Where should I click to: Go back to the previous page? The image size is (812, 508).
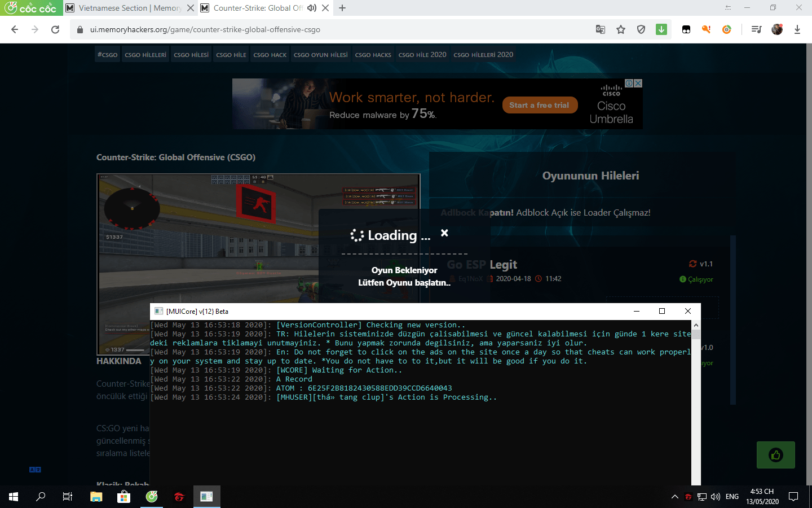(15, 29)
